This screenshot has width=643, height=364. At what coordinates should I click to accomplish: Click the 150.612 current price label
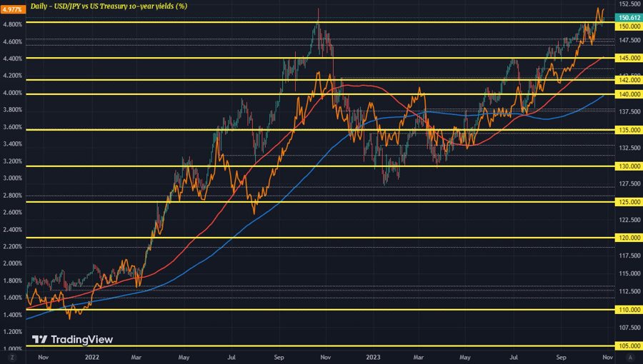coord(629,18)
